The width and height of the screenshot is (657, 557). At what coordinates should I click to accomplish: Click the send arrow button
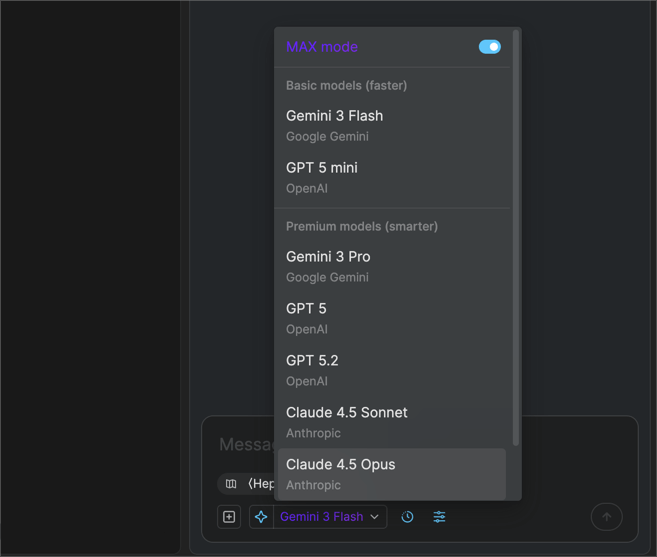pyautogui.click(x=606, y=517)
